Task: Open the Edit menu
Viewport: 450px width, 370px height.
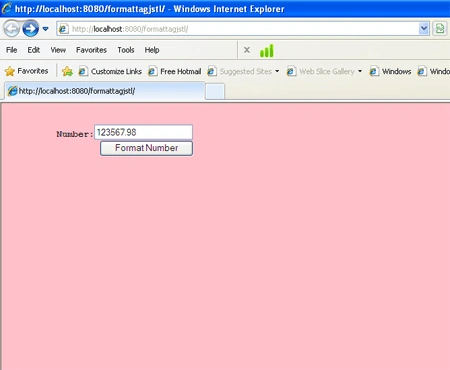Action: pyautogui.click(x=33, y=50)
